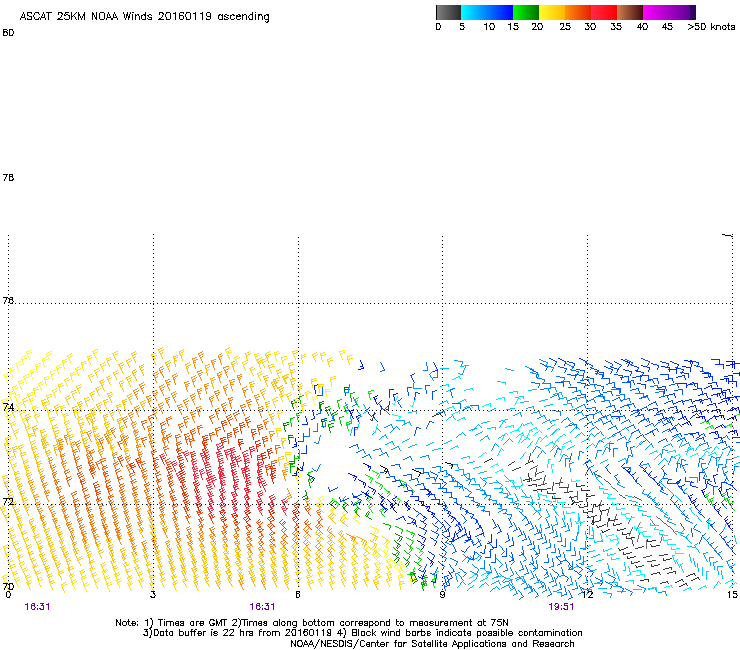Click the longitude axis label '6'
Image resolution: width=740 pixels, height=650 pixels.
(x=298, y=594)
